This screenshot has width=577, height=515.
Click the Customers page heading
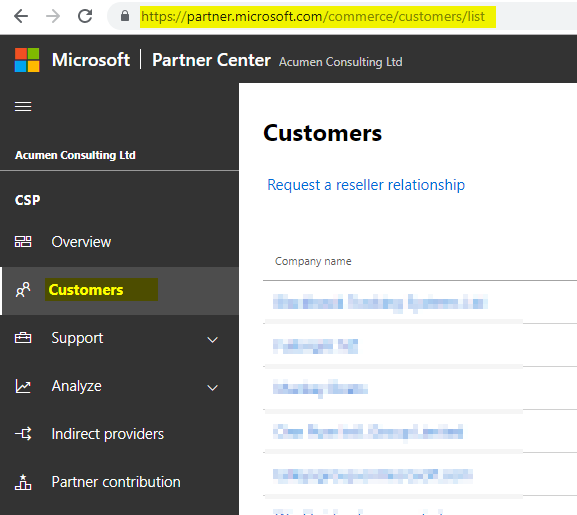tap(323, 133)
